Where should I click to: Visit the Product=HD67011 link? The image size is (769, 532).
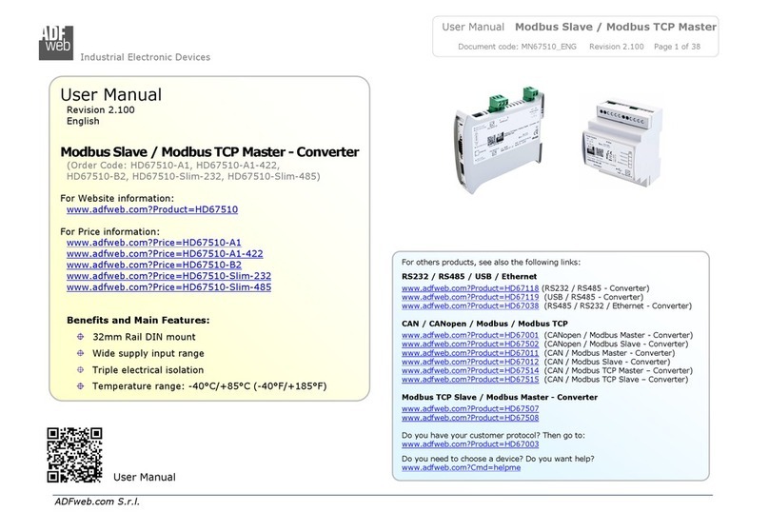coord(470,353)
